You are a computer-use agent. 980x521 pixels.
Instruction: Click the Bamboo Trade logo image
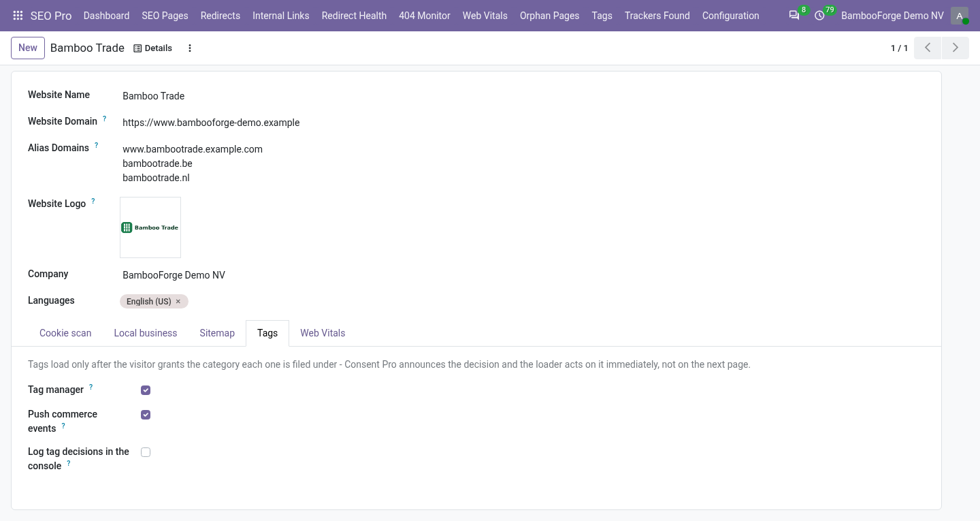point(150,227)
